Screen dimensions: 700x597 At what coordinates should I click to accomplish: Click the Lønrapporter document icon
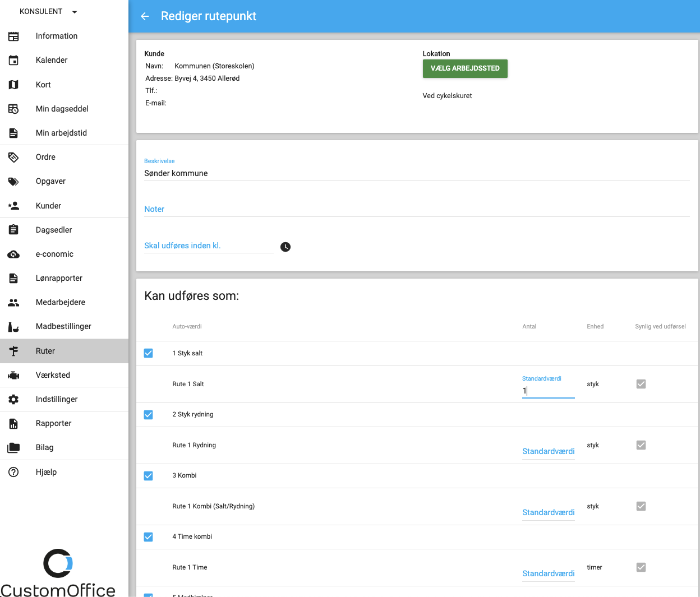[x=13, y=278]
